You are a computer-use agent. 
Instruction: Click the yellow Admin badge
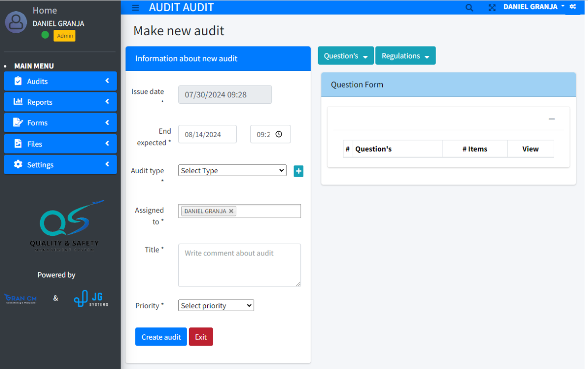pyautogui.click(x=65, y=36)
